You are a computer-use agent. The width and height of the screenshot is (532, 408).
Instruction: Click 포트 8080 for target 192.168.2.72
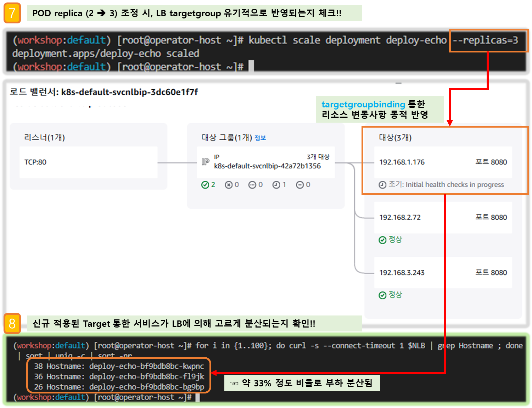491,217
